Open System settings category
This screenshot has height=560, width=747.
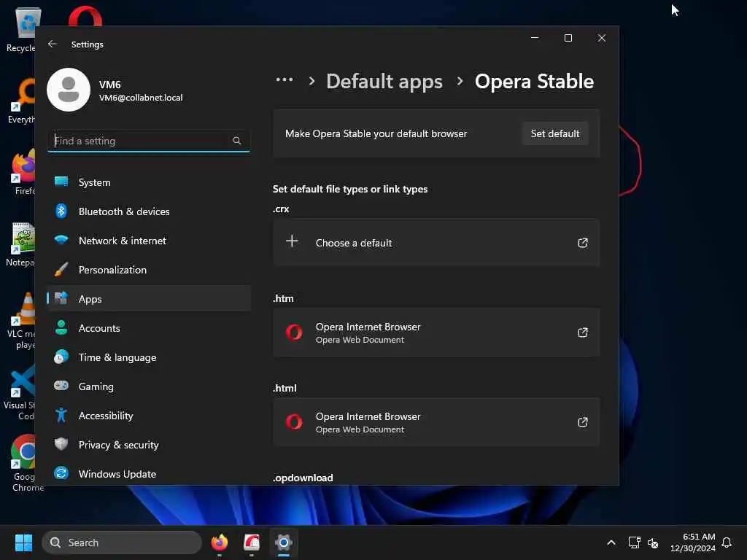point(149,182)
